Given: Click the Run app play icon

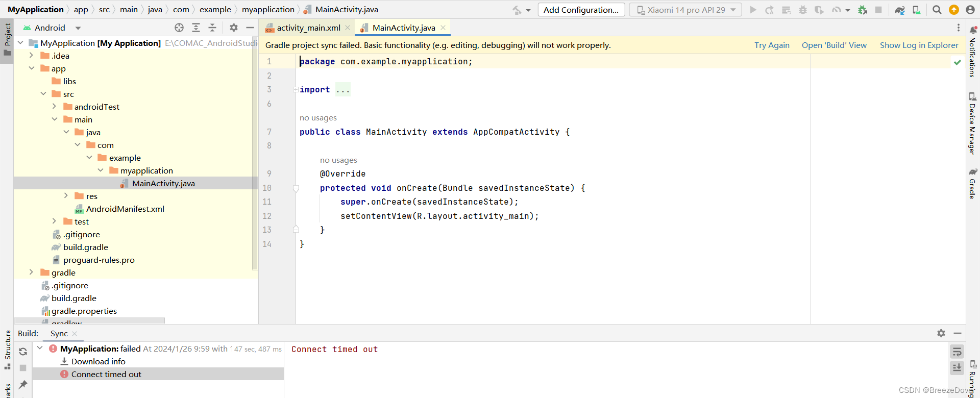Looking at the screenshot, I should pyautogui.click(x=753, y=10).
